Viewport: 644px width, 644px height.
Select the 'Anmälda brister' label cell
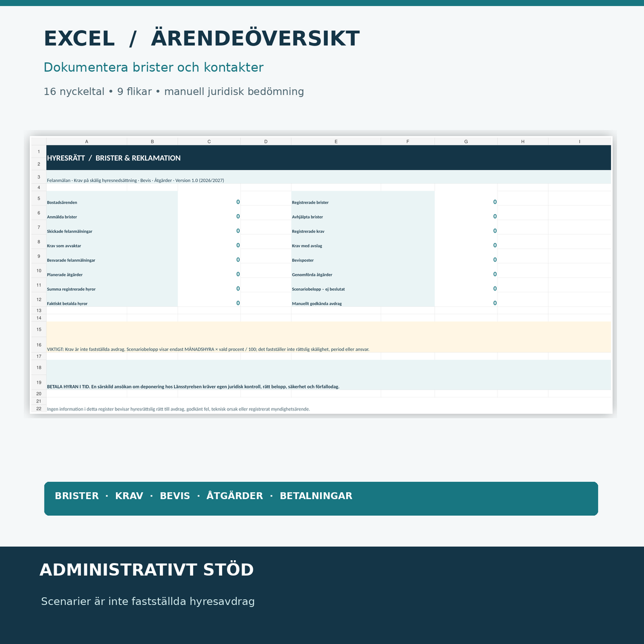[x=112, y=213]
